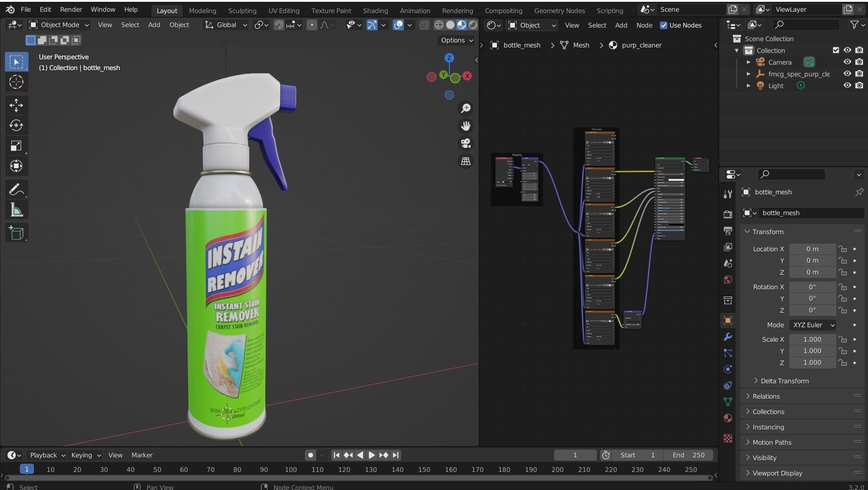Open the Playback dropdown in timeline
Image resolution: width=868 pixels, height=490 pixels.
tap(47, 455)
